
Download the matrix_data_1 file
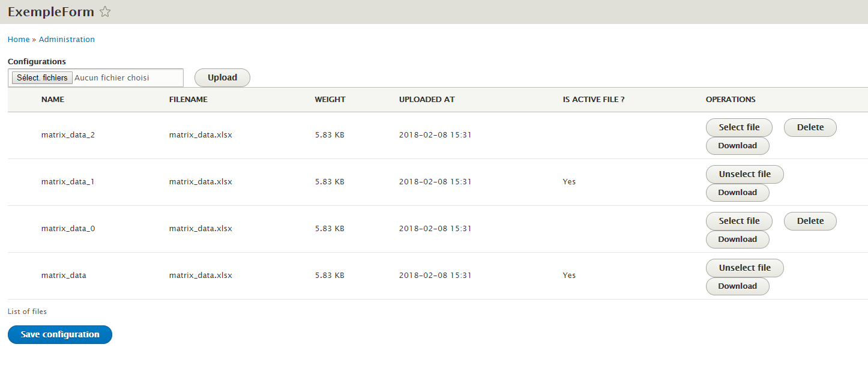(737, 192)
